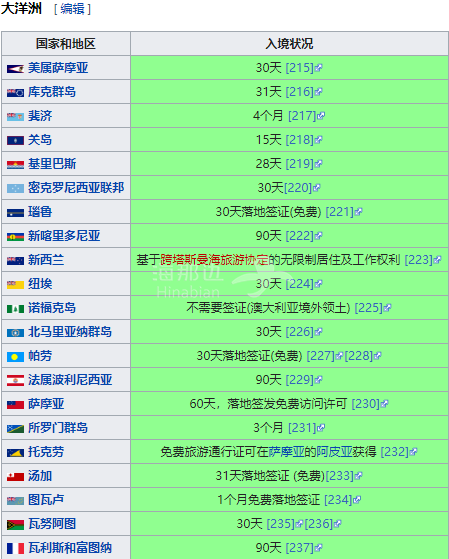Open reference [236] for Vanuatu

pyautogui.click(x=318, y=524)
